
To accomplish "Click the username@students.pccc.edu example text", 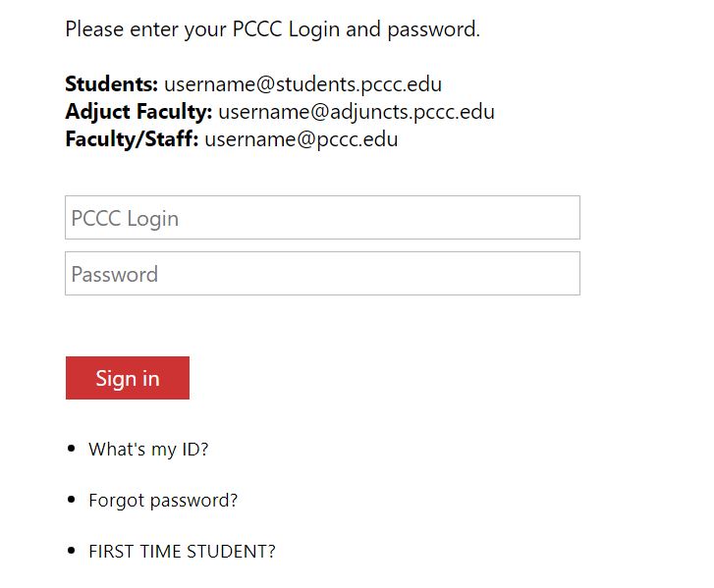I will [302, 84].
